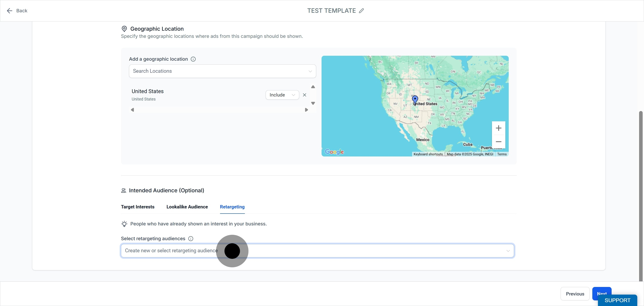Go Back to previous page
Image resolution: width=644 pixels, height=306 pixels.
pos(17,11)
